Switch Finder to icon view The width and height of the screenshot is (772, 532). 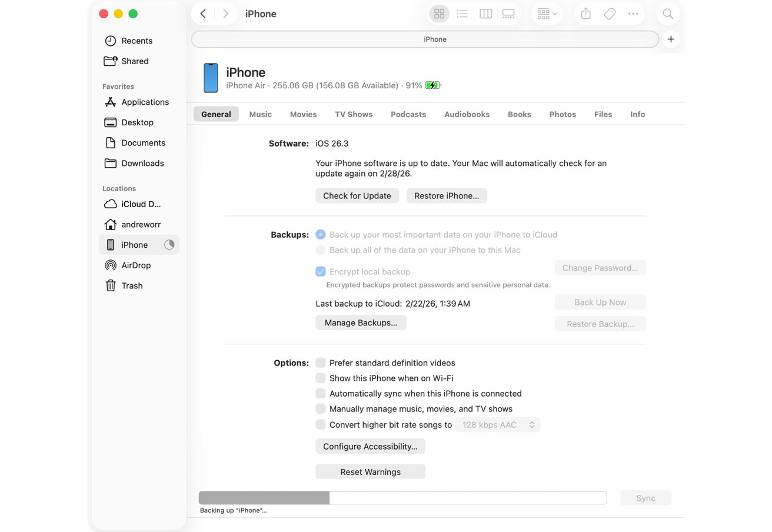pyautogui.click(x=439, y=14)
